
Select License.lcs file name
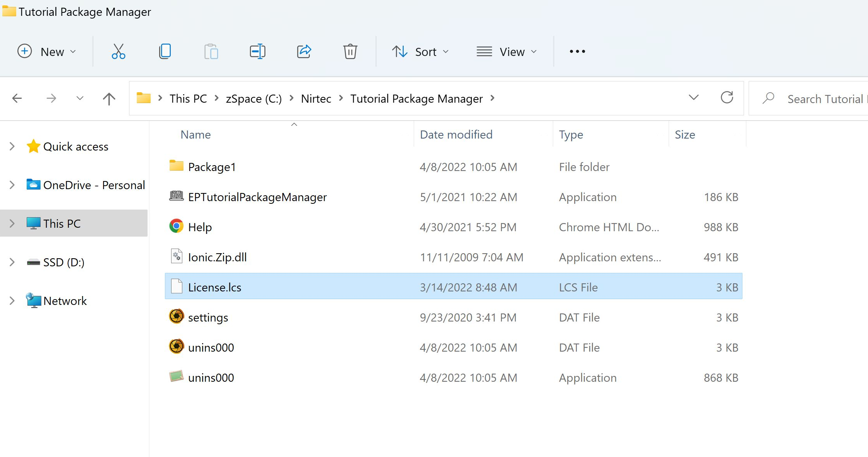214,287
